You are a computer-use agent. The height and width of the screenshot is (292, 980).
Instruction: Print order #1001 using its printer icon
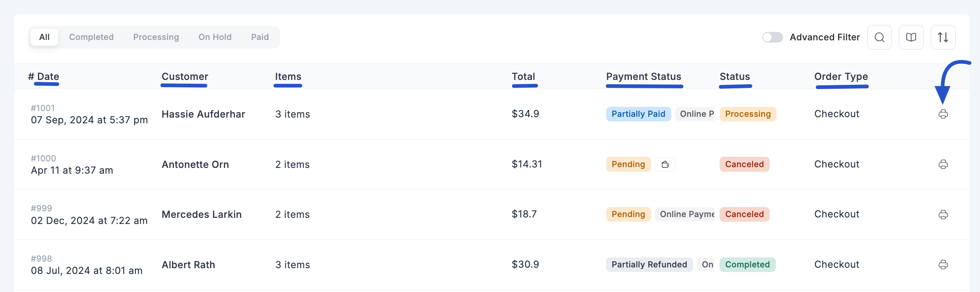943,114
